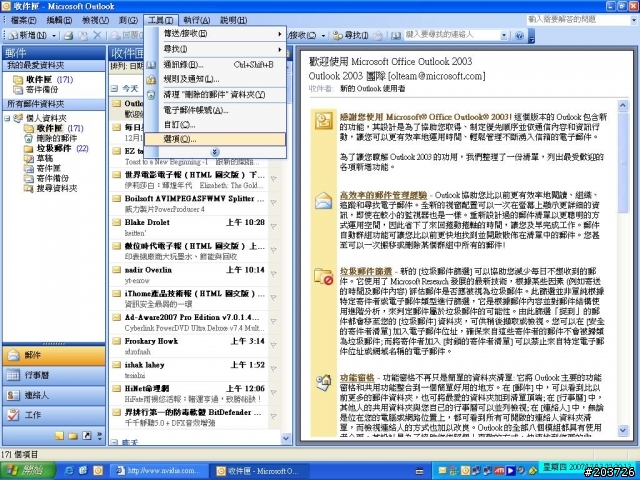Viewport: 640px width, 480px height.
Task: Click the Print icon in toolbar
Action: click(68, 36)
